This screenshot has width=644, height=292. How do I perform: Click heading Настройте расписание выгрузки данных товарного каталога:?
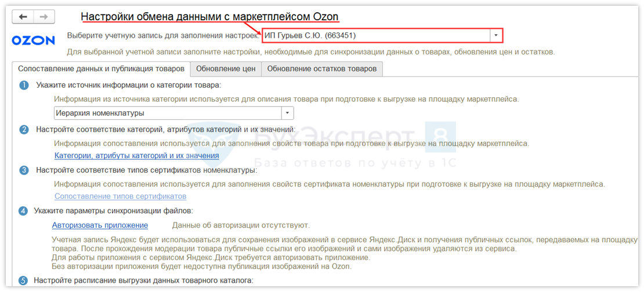[x=144, y=281]
